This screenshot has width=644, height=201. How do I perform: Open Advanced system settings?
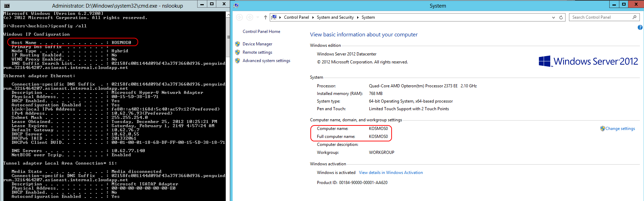(x=266, y=61)
